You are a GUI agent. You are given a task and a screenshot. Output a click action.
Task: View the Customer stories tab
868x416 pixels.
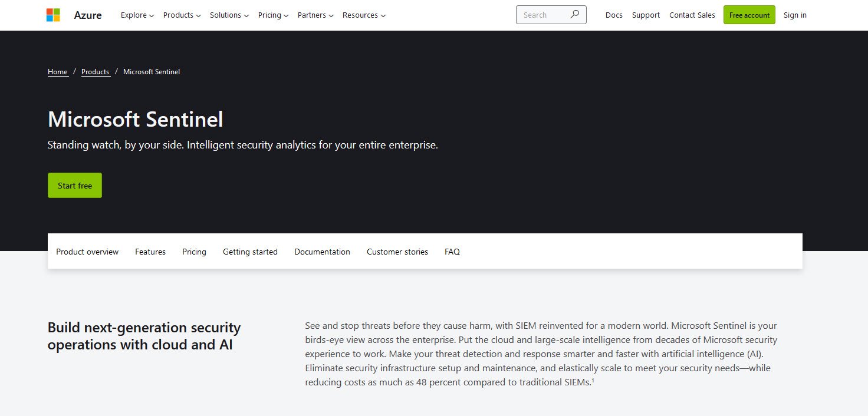[x=397, y=252]
